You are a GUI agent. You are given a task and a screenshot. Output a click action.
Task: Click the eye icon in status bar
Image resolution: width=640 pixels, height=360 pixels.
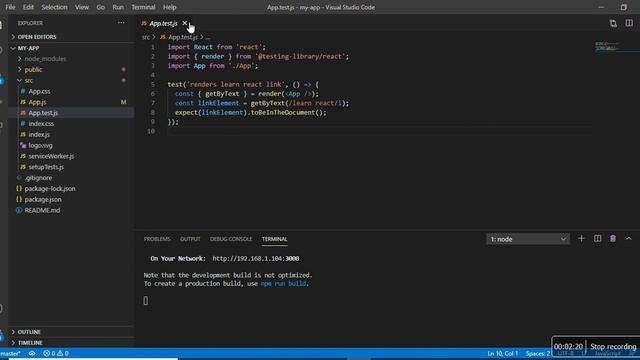click(32, 353)
